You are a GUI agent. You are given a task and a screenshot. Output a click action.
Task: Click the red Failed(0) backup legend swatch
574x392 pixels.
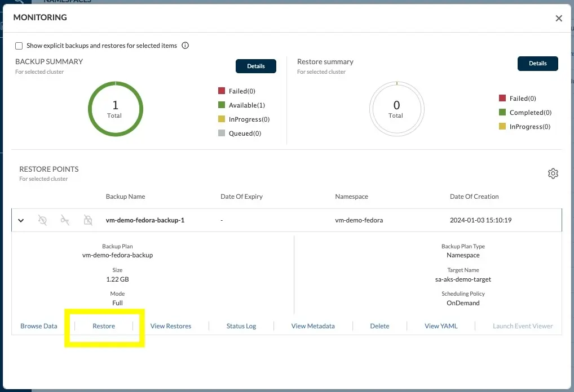point(222,91)
